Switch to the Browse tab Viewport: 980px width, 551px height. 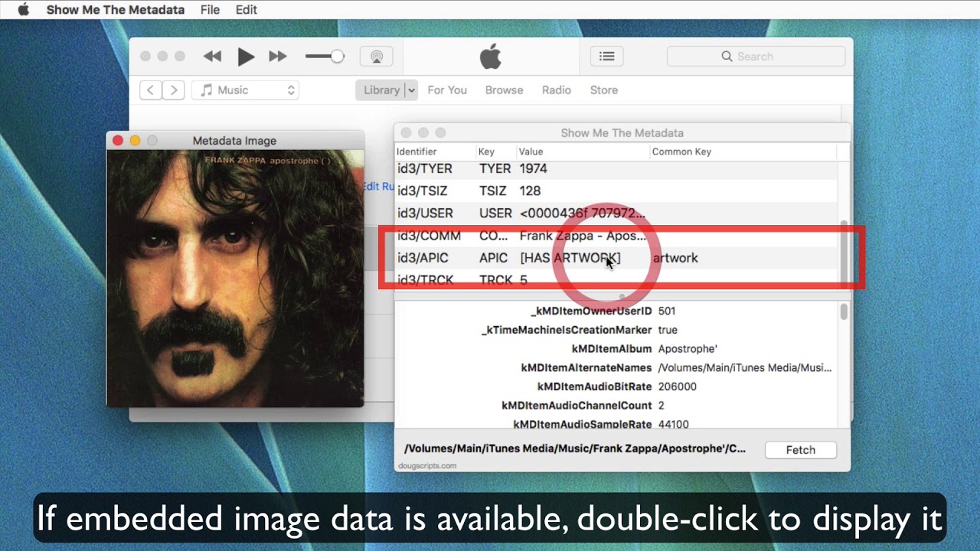504,90
